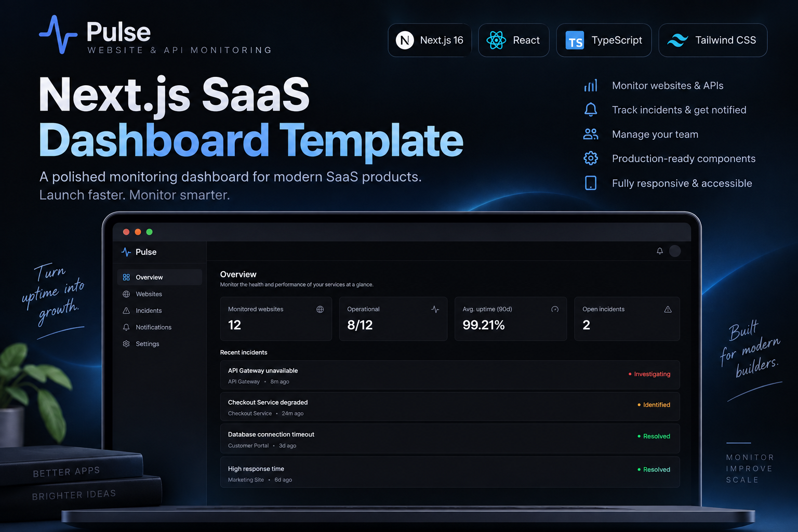Open notifications via dashboard top bar bell
798x532 pixels.
click(660, 251)
